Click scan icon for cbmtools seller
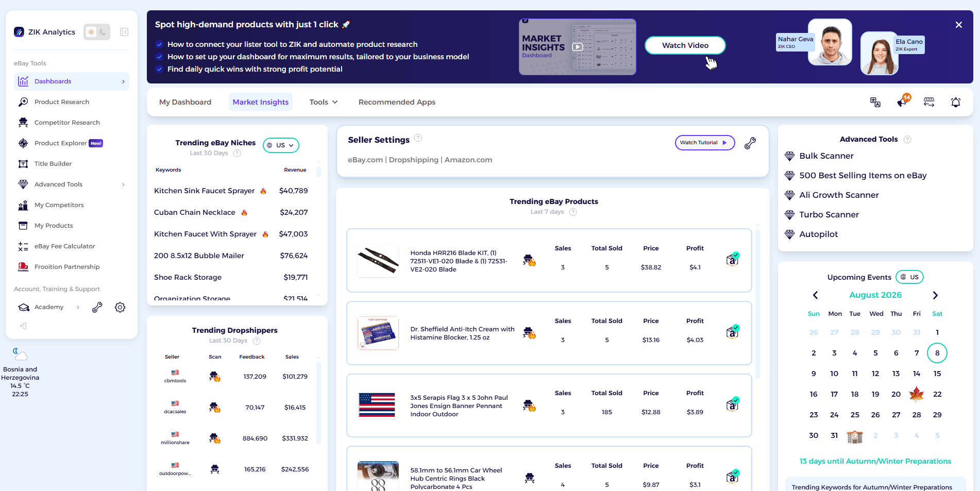The image size is (980, 491). click(x=215, y=377)
